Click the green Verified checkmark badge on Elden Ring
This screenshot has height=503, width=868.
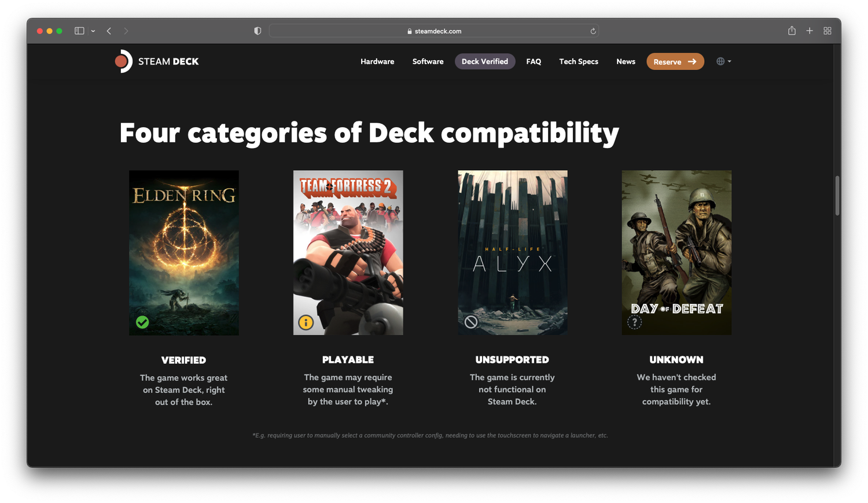[142, 322]
